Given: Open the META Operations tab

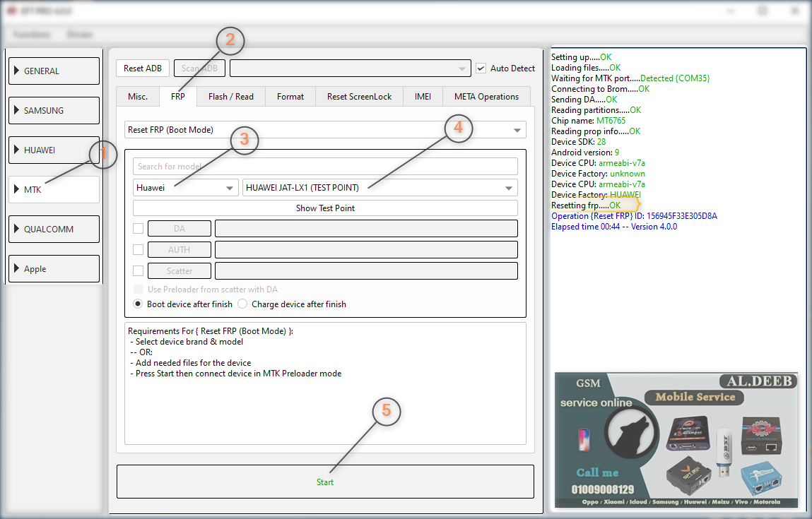Looking at the screenshot, I should pos(486,97).
